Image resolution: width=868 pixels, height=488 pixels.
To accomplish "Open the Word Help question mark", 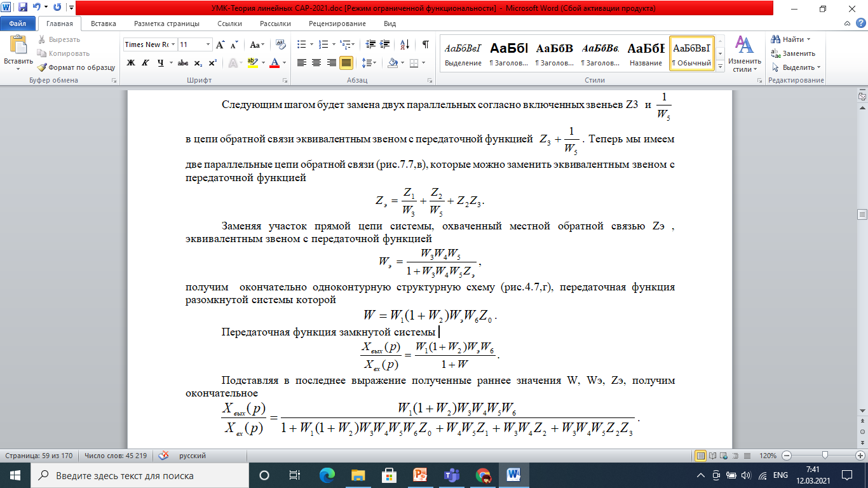I will [860, 24].
